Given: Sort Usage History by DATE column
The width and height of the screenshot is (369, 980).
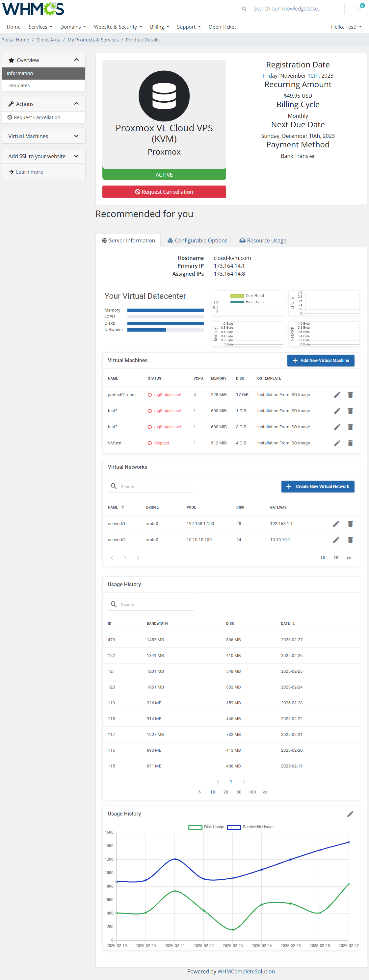Looking at the screenshot, I should point(288,623).
